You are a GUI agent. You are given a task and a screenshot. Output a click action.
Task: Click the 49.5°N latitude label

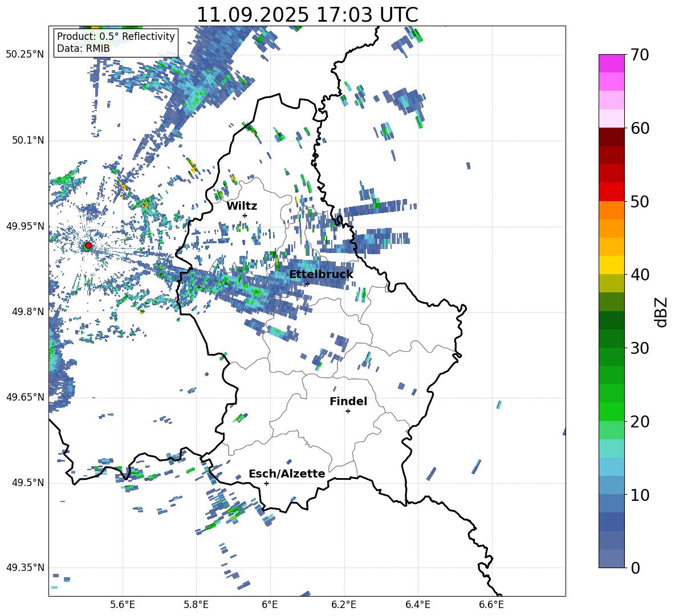coord(27,483)
